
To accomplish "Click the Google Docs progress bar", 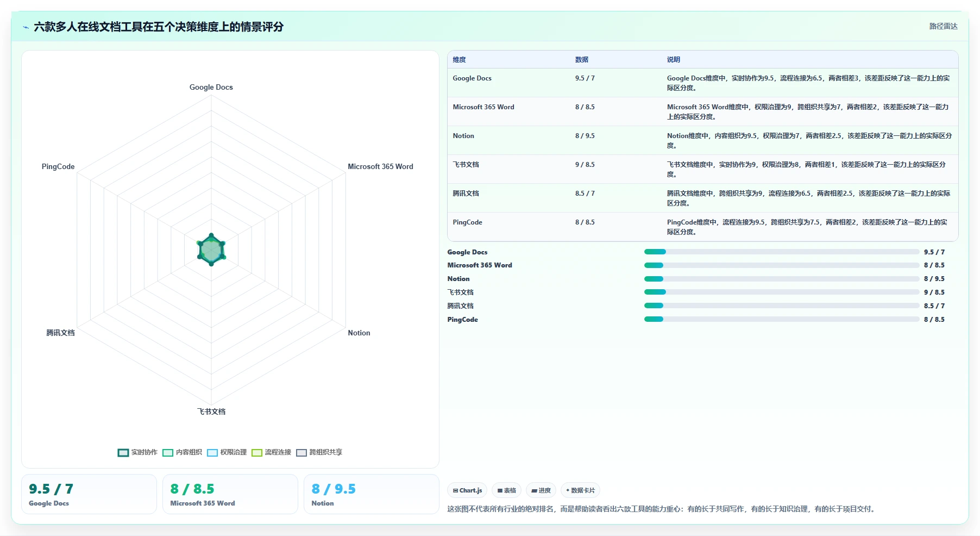I will (782, 252).
